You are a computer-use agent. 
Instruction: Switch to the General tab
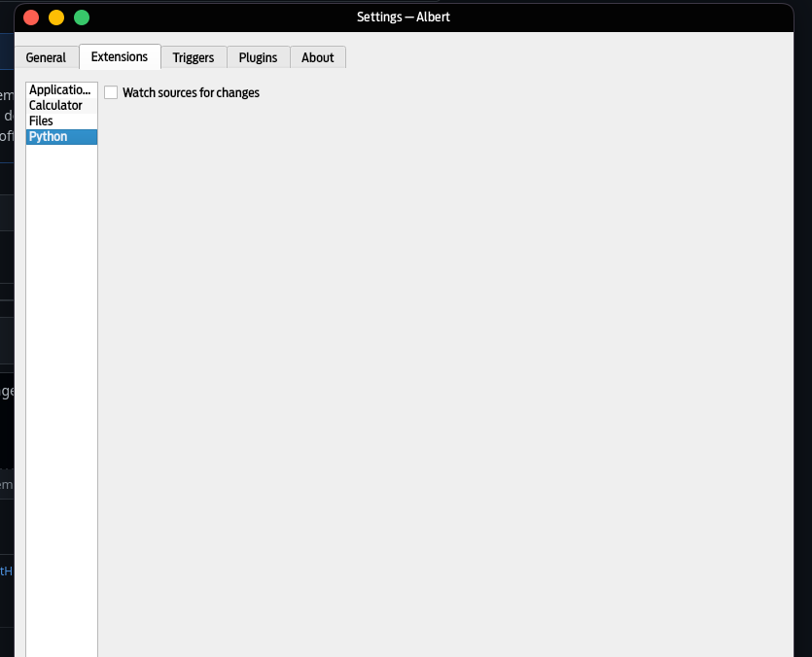pyautogui.click(x=46, y=57)
